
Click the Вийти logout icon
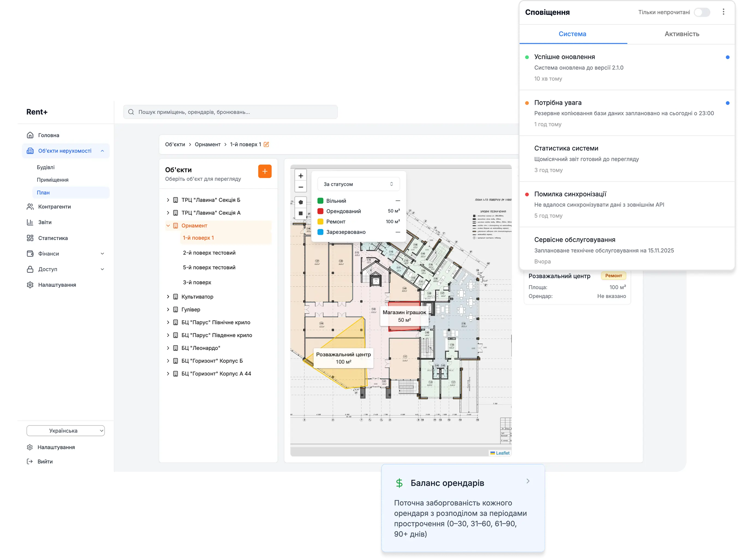30,461
